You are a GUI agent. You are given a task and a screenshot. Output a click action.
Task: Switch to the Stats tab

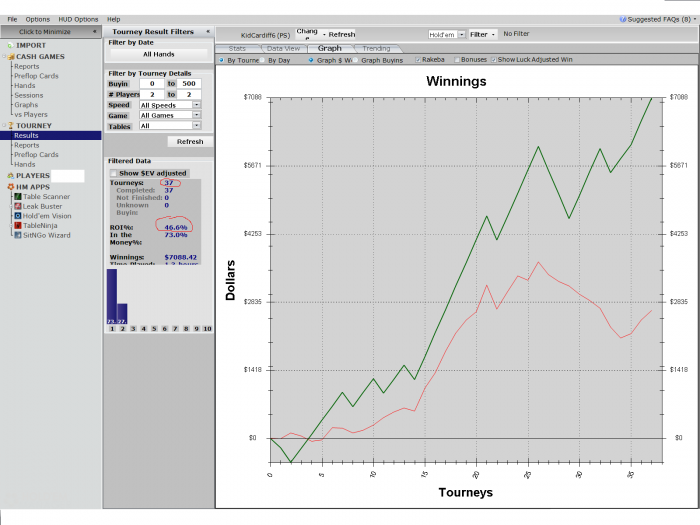237,49
